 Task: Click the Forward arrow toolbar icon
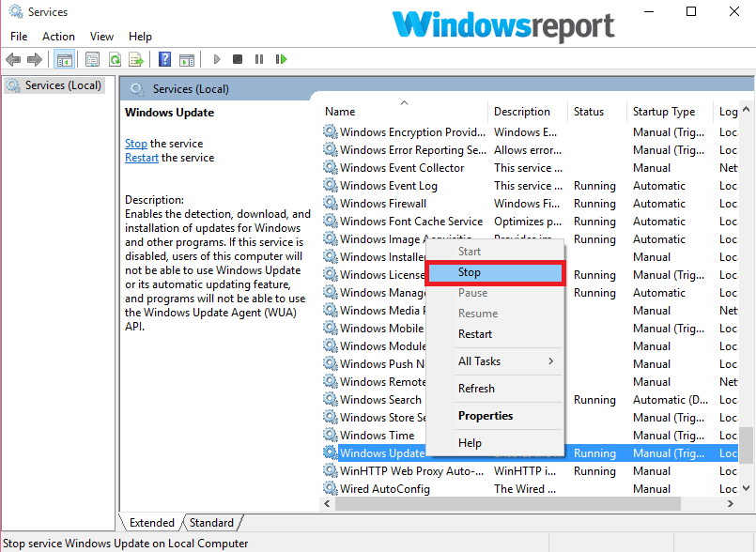(x=35, y=59)
